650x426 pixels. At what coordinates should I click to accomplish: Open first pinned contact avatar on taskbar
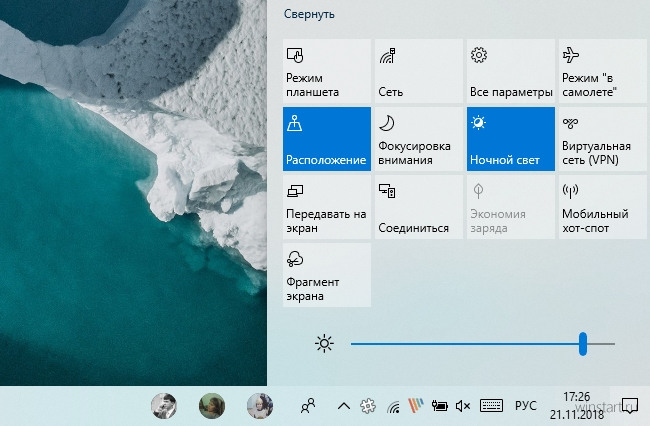(x=164, y=406)
